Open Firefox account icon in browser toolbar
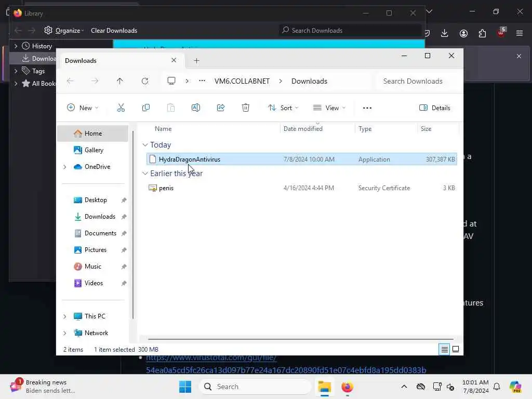The image size is (532, 399). (463, 33)
